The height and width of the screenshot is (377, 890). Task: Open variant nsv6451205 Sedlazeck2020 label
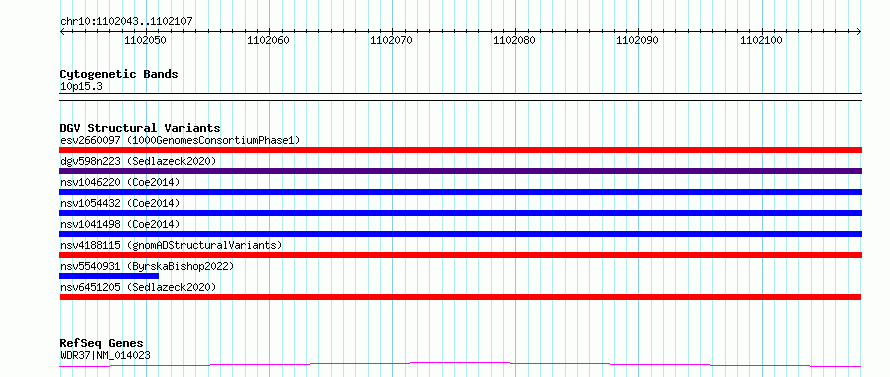(x=138, y=287)
